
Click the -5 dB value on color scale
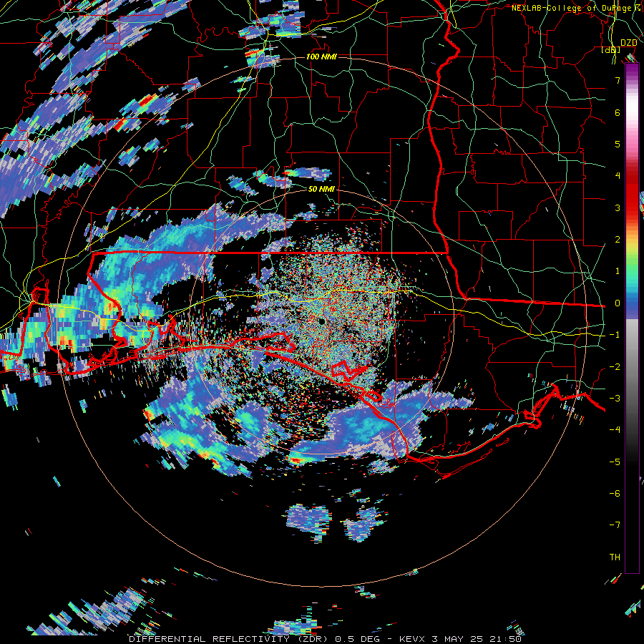[x=615, y=462]
